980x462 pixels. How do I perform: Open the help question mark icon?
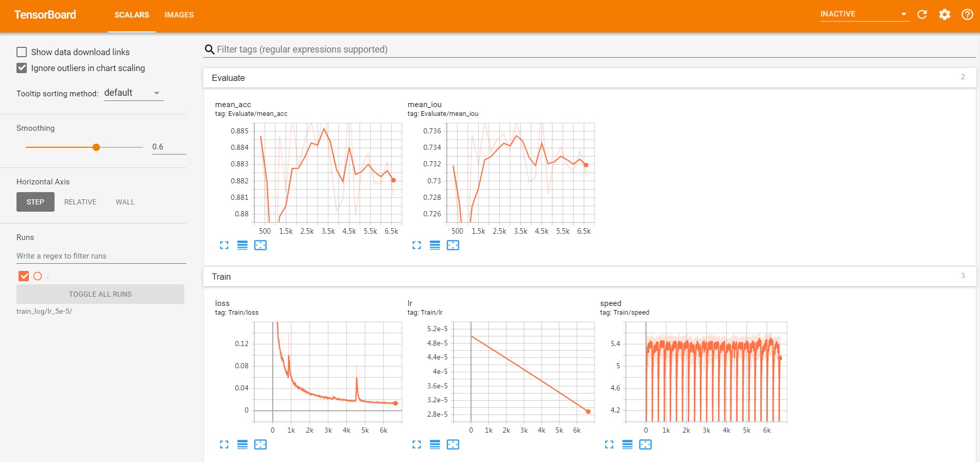[967, 14]
